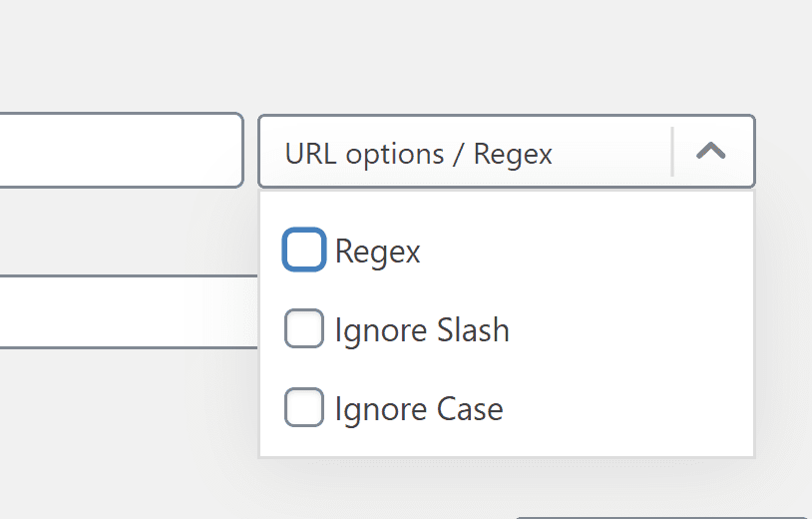Close URL options list via the caret arrow
This screenshot has width=812, height=519.
pos(711,152)
